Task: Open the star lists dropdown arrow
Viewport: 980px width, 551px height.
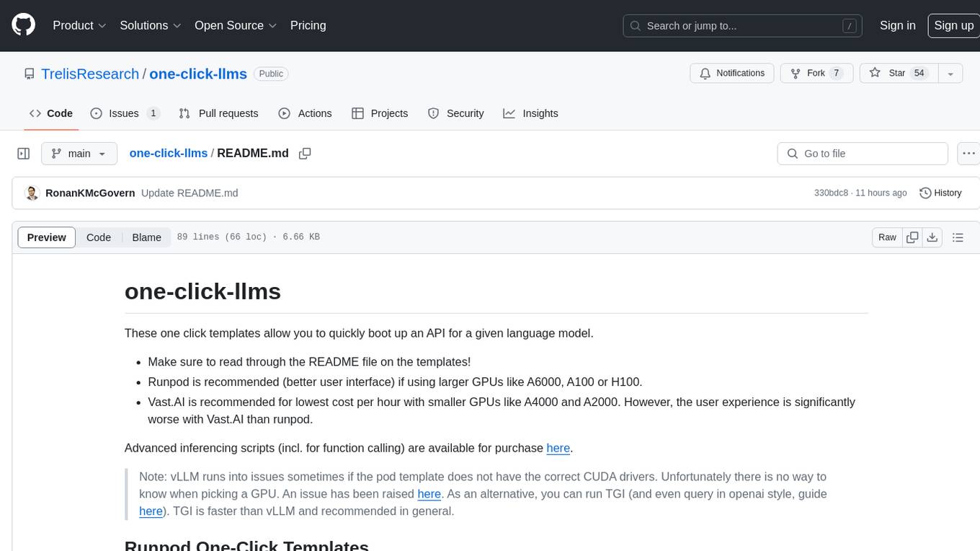Action: 950,74
